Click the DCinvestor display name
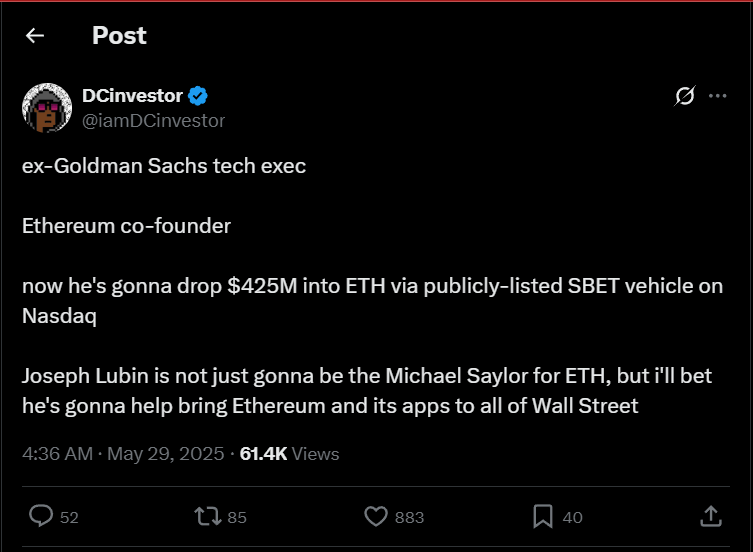Screen dimensions: 753x552 tap(132, 96)
